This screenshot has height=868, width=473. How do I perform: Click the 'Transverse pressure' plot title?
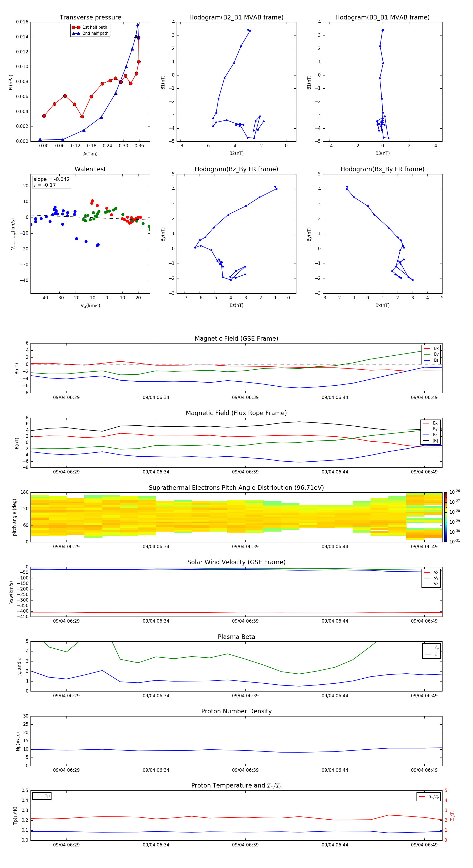coord(90,18)
